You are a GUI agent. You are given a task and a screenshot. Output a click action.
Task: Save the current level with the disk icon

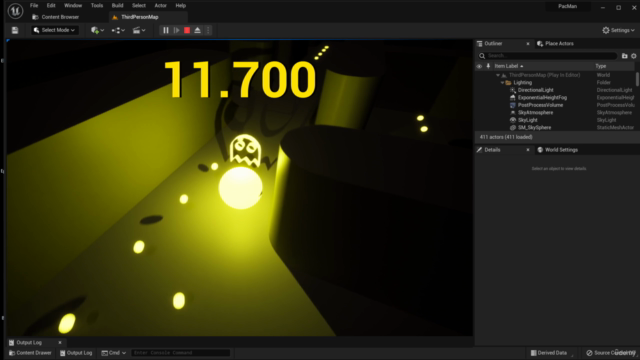click(x=15, y=30)
